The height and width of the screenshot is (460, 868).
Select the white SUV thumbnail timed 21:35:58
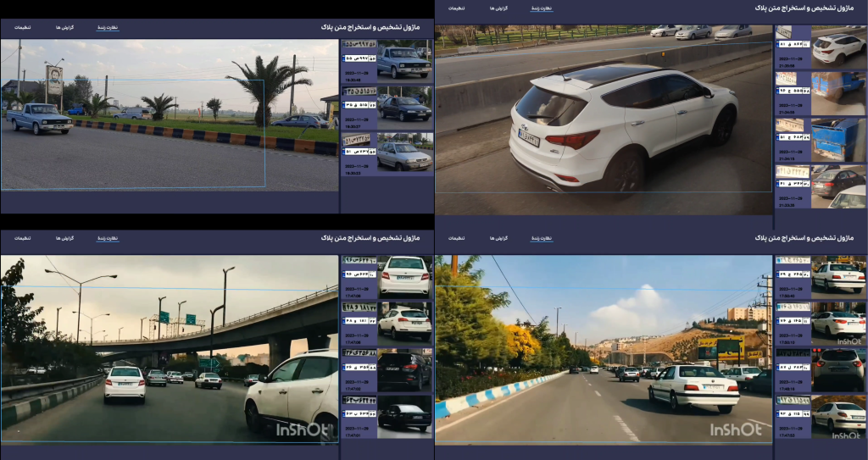(x=838, y=48)
